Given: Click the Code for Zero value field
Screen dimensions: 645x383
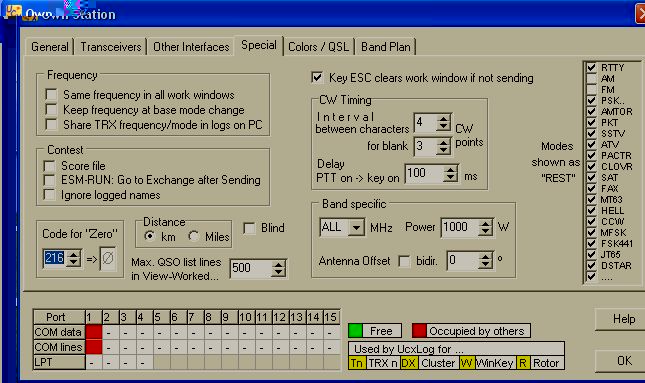Looking at the screenshot, I should tap(54, 258).
